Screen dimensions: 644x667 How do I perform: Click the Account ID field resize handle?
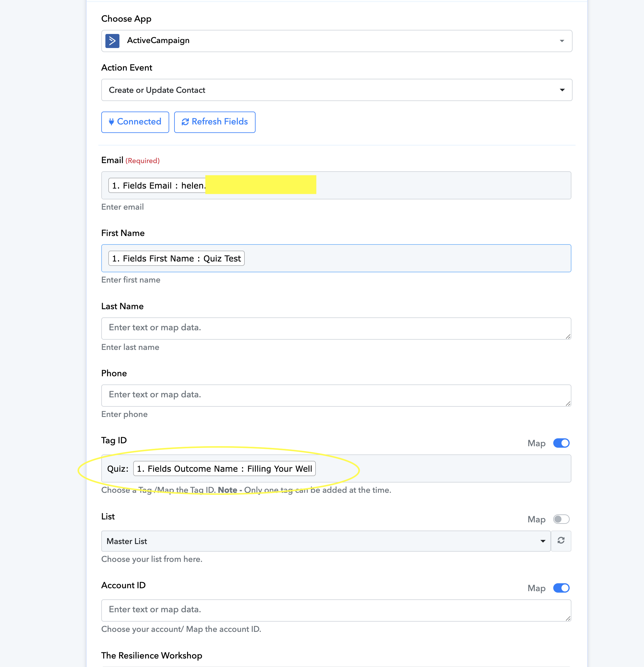point(568,618)
